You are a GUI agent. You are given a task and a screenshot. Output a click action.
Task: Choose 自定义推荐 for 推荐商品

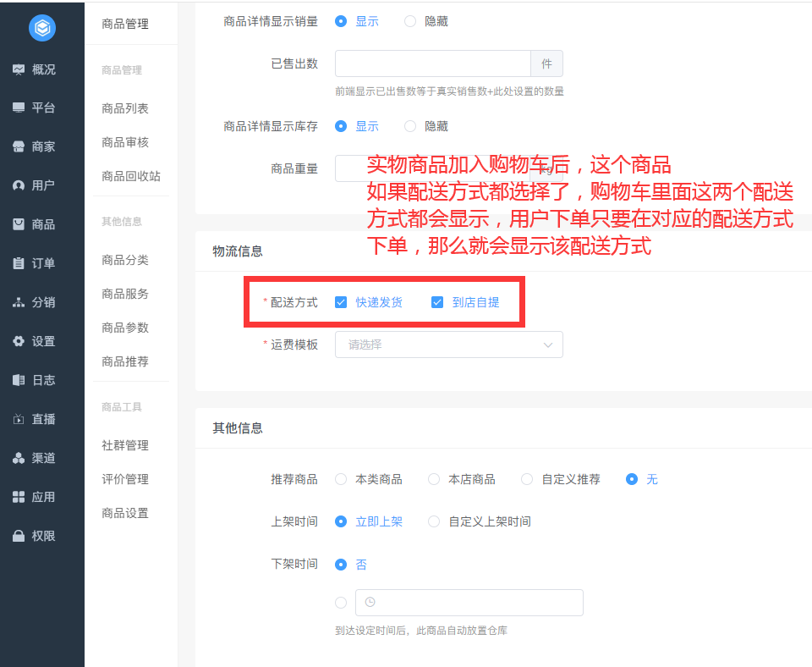click(x=527, y=479)
